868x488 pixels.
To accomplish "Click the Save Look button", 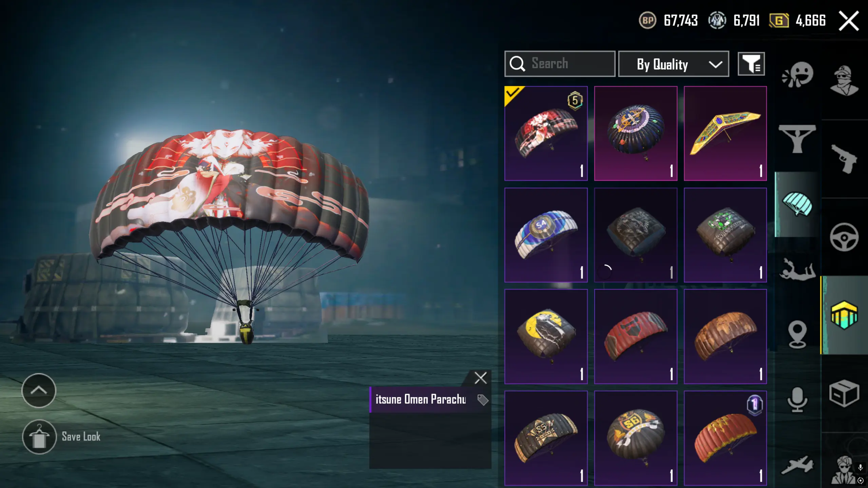I will coord(61,437).
